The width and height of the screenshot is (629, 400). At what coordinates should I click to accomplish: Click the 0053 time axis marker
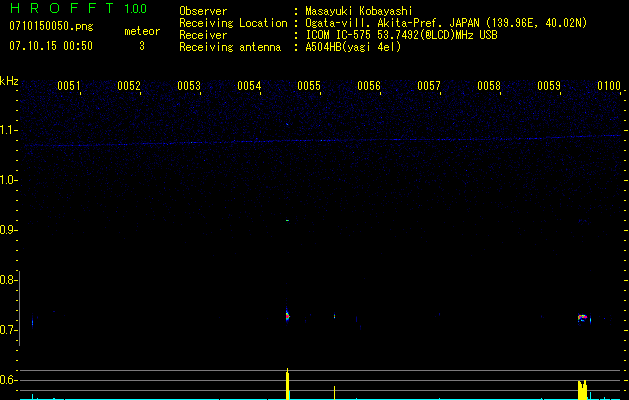tap(189, 86)
